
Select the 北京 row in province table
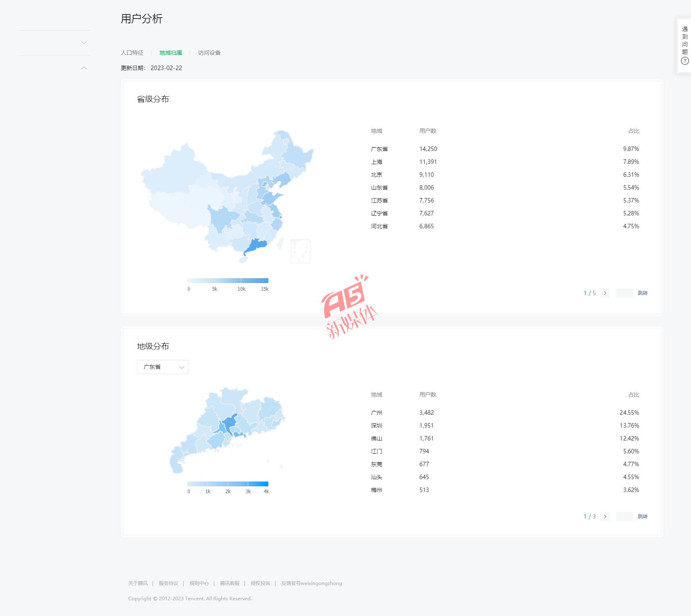505,175
